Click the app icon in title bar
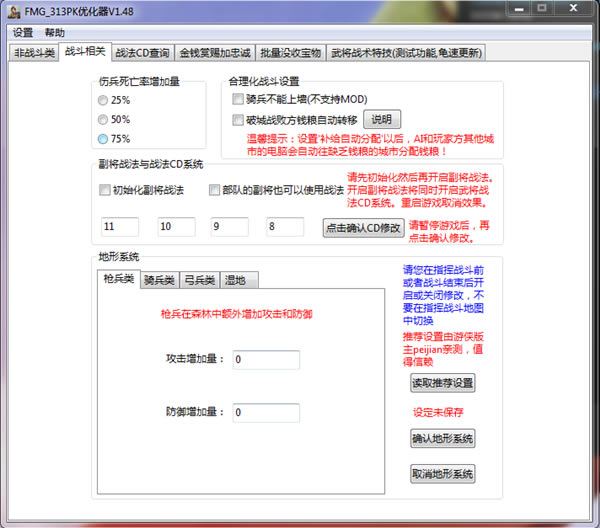 14,11
